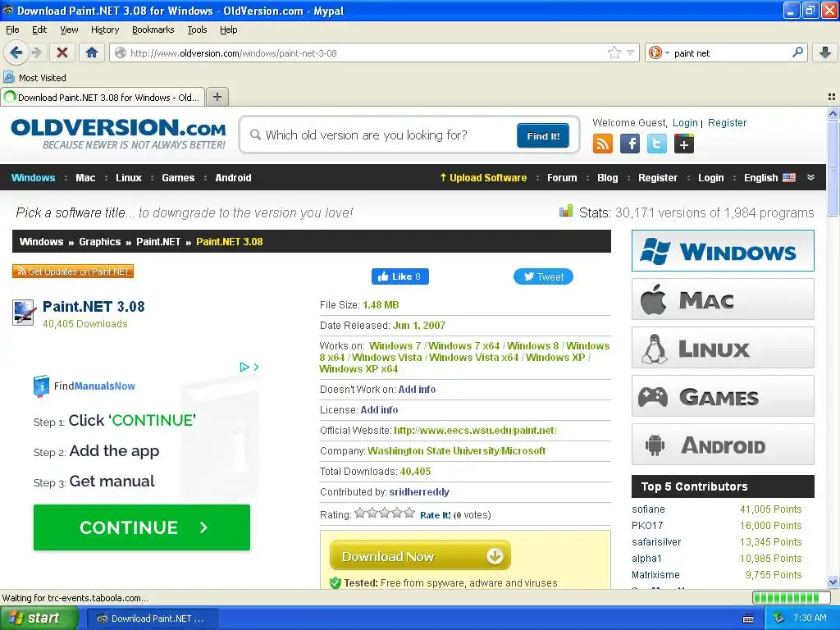Click the green tested shield icon
Screen dimensions: 840x630
point(336,583)
